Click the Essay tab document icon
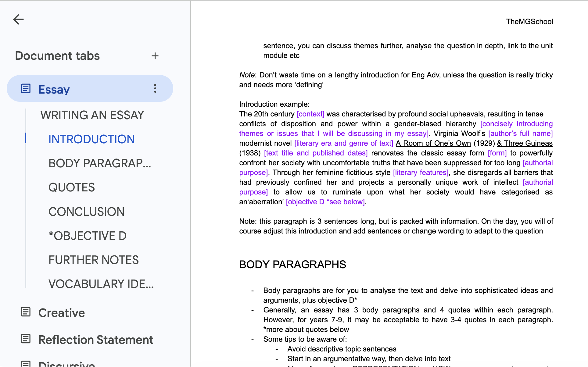This screenshot has width=588, height=367. coord(26,89)
